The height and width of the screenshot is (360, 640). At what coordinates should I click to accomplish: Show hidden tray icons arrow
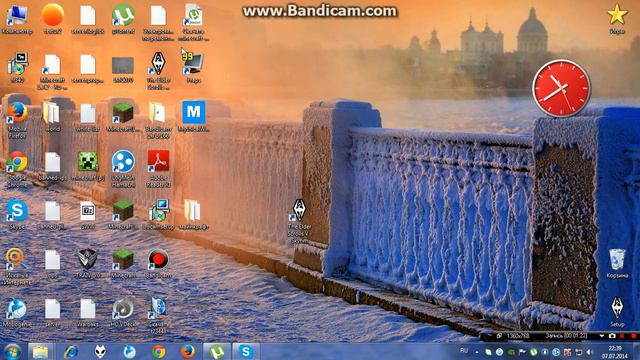click(476, 351)
